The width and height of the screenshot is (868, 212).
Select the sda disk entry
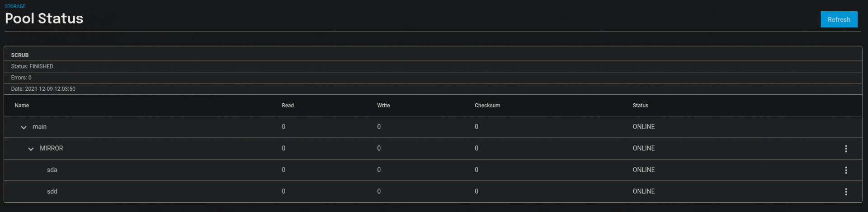[x=52, y=170]
